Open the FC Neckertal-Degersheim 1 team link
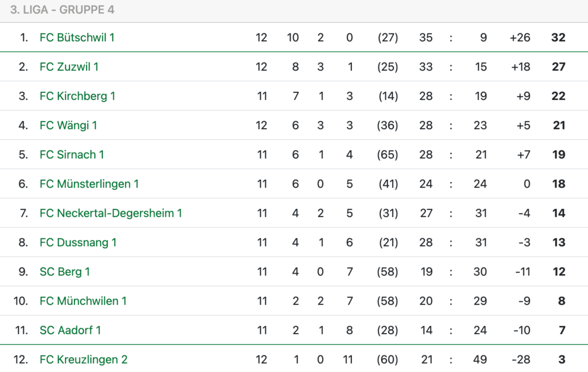588x372 pixels. point(111,213)
